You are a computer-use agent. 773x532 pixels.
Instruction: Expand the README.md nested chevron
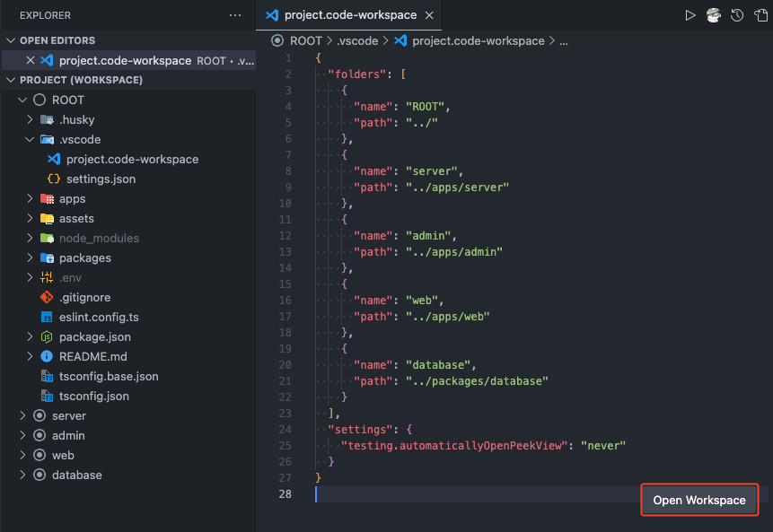[x=30, y=356]
